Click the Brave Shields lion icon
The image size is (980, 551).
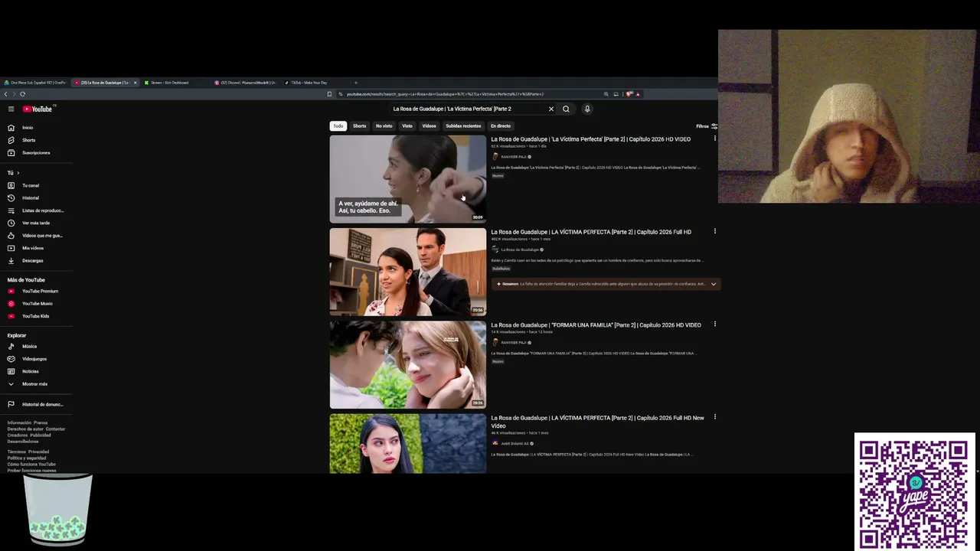[629, 94]
